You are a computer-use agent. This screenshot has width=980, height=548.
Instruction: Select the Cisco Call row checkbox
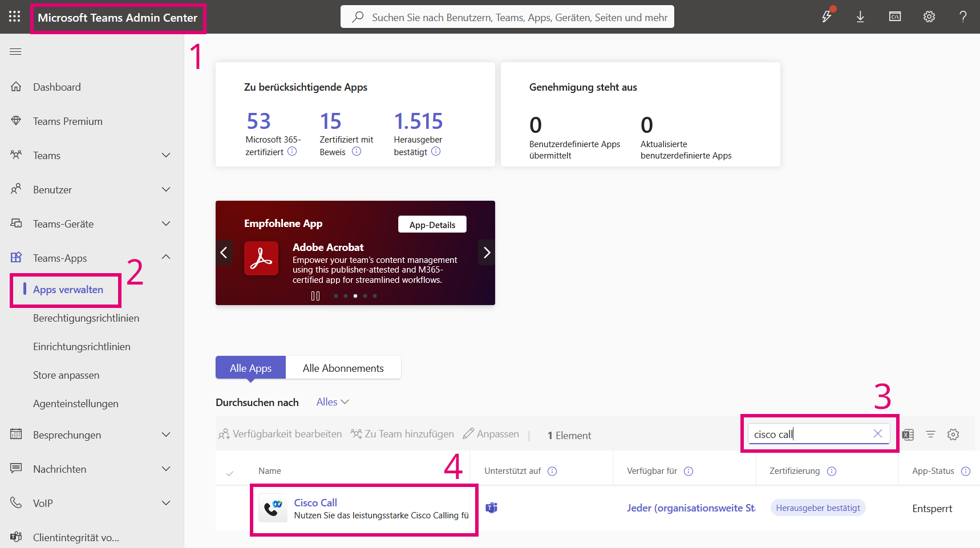(230, 508)
